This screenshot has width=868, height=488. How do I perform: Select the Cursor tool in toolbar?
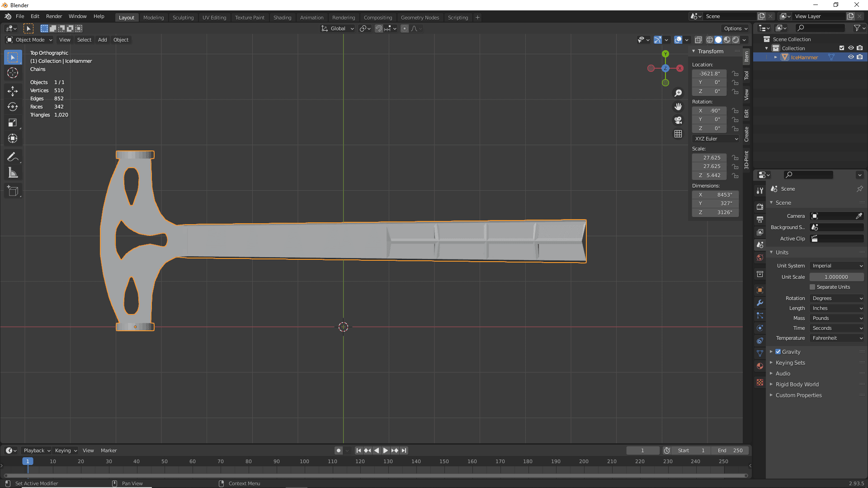click(13, 73)
